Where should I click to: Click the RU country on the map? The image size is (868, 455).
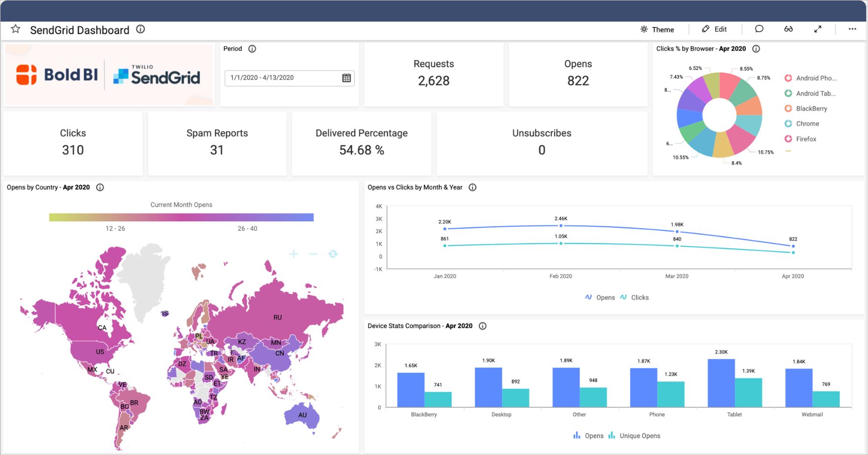[x=277, y=318]
